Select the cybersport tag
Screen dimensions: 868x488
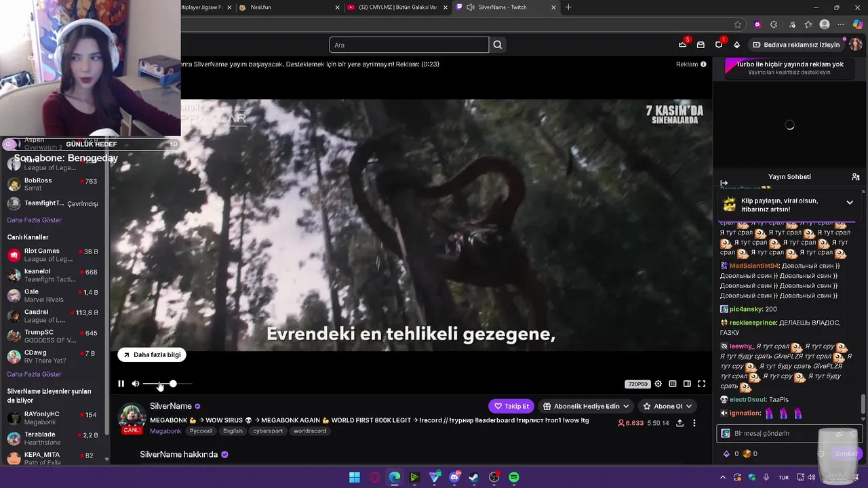(x=268, y=431)
